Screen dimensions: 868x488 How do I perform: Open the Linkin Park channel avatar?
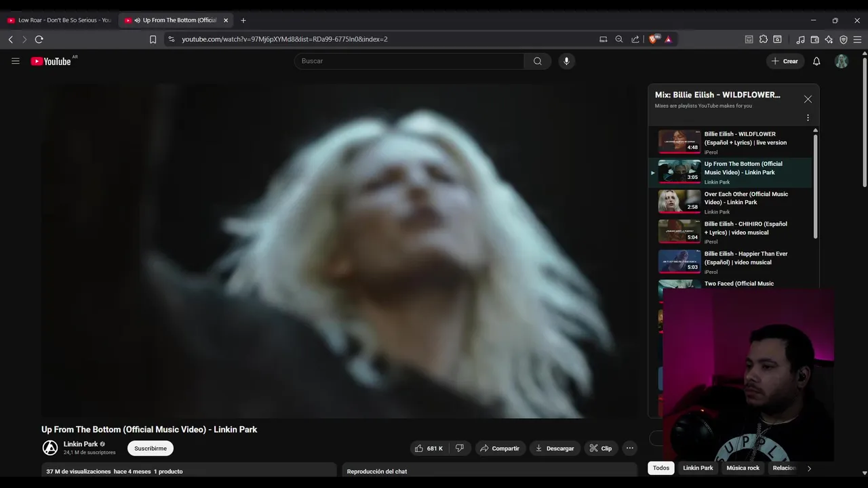click(x=50, y=448)
